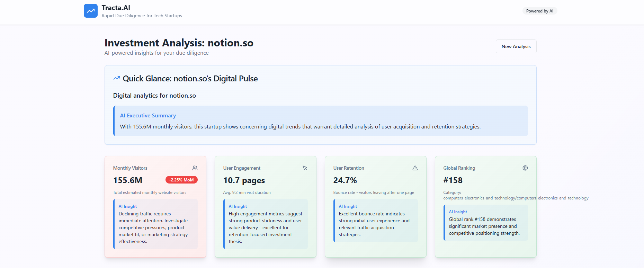Viewport: 644px width, 268px height.
Task: Click the 155.6M value
Action: click(128, 180)
